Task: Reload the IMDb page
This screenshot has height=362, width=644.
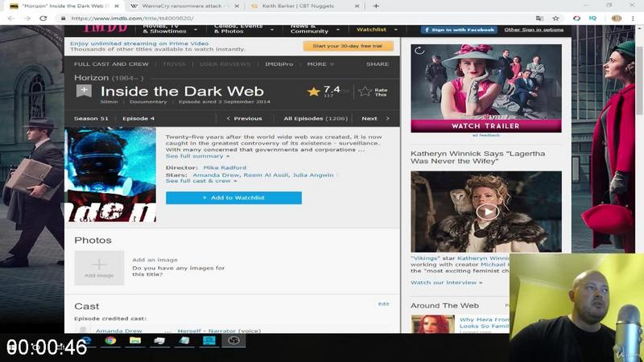Action: click(x=43, y=19)
